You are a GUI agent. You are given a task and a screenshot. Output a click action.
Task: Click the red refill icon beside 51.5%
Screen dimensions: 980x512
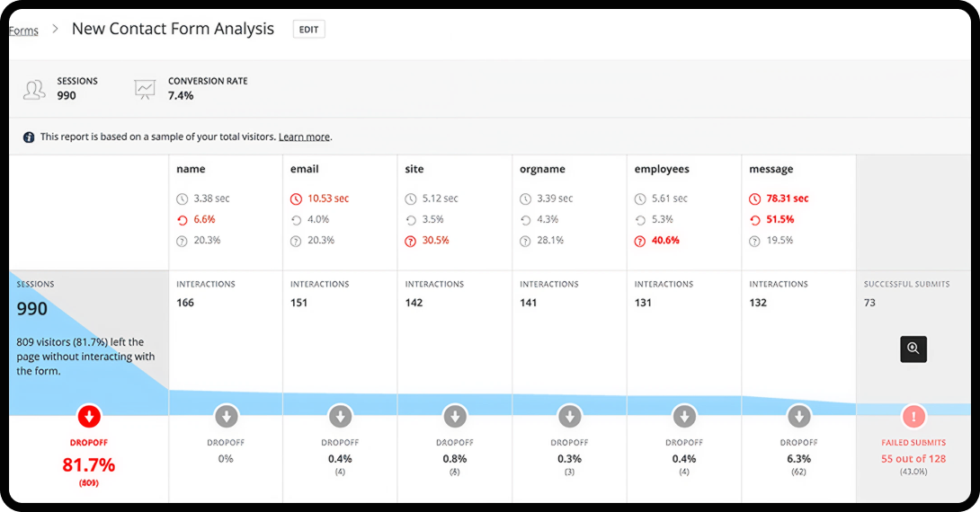755,220
